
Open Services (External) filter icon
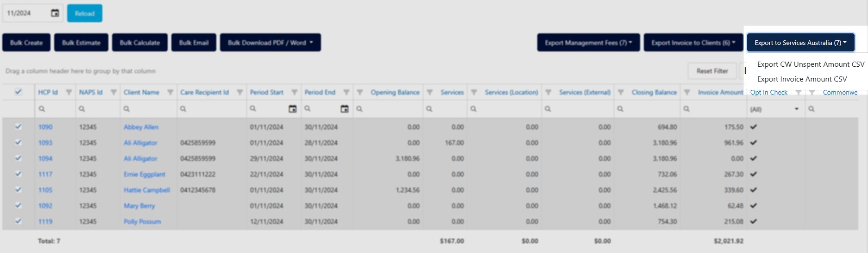click(x=548, y=92)
